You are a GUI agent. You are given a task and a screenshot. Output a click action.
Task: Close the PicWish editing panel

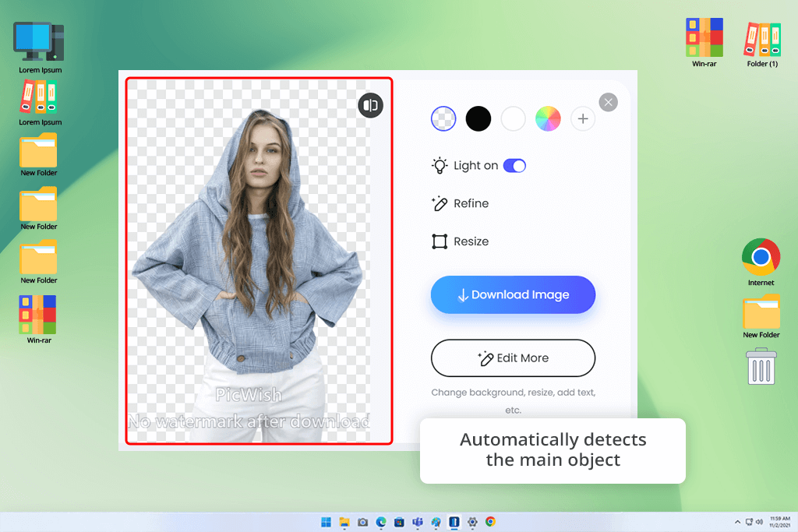coord(608,102)
